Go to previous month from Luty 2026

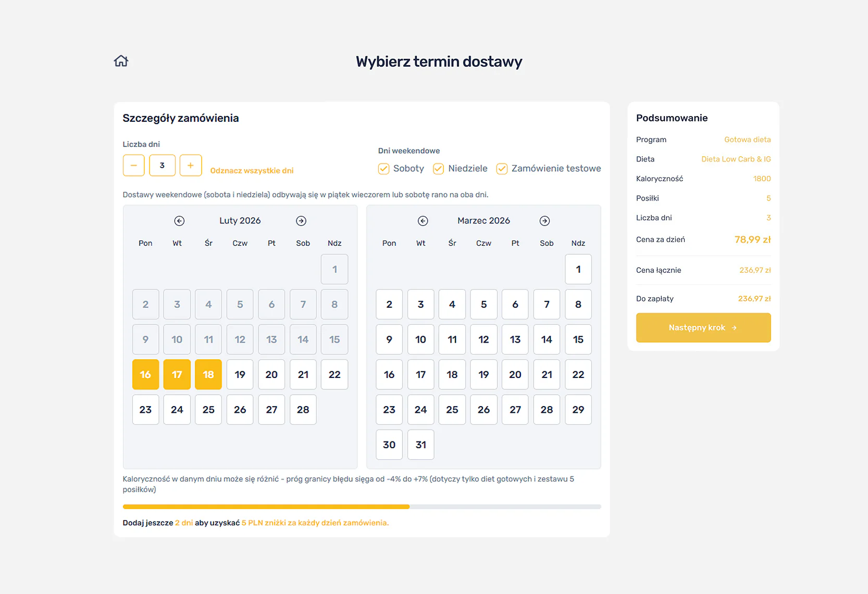tap(179, 221)
